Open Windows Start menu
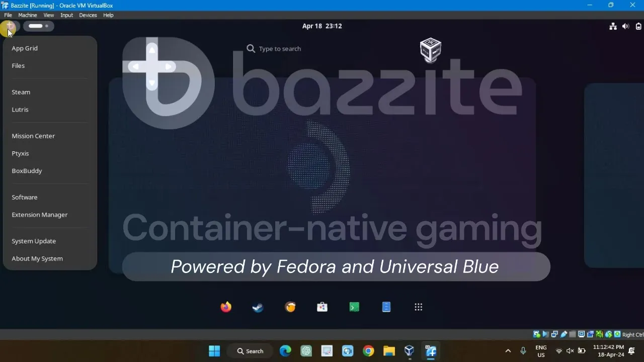The width and height of the screenshot is (644, 362). point(214,351)
